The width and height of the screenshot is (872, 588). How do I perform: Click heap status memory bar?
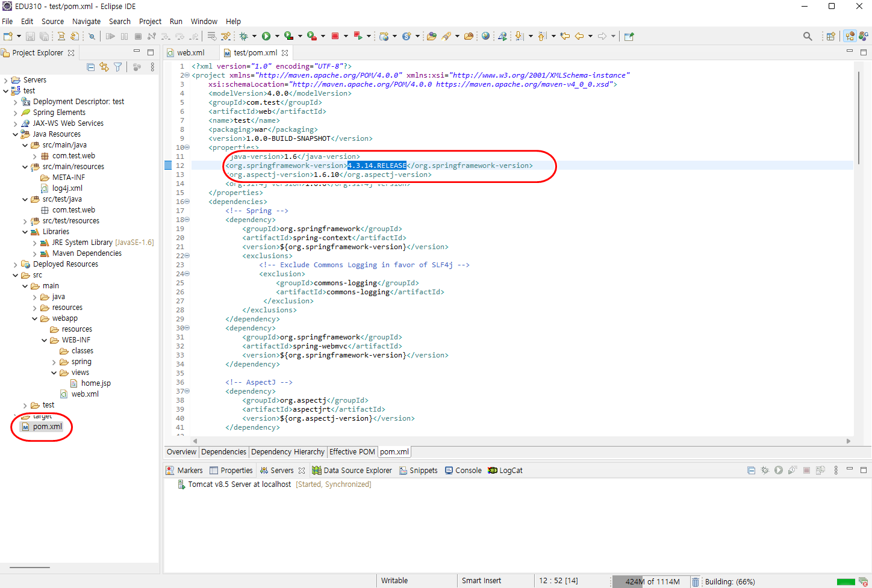(x=651, y=582)
